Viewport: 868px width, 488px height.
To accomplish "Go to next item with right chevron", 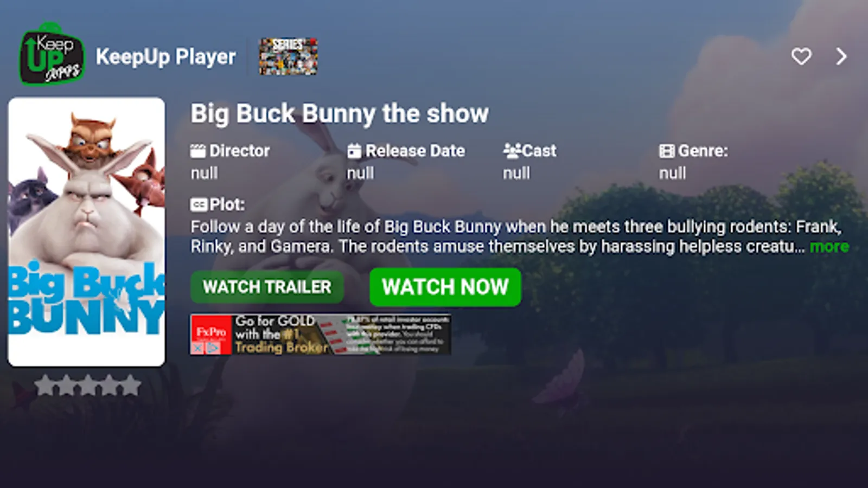I will tap(841, 56).
